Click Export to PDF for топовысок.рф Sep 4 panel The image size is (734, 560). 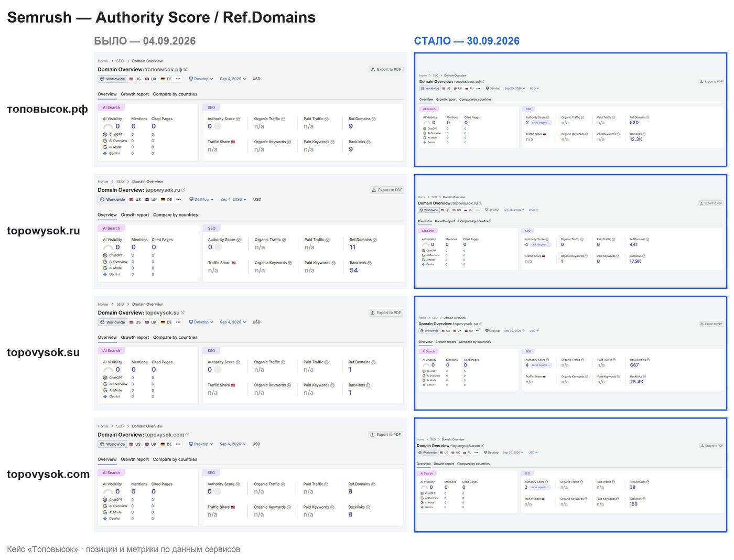click(386, 69)
